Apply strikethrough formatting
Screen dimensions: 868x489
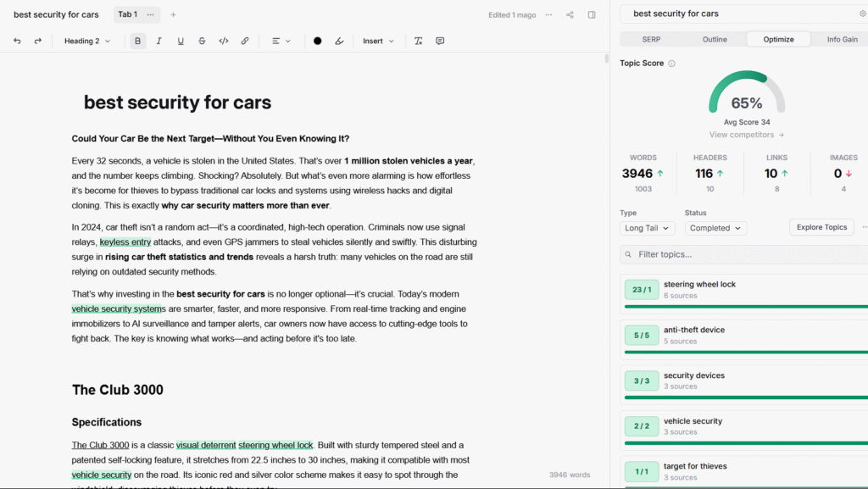(202, 41)
